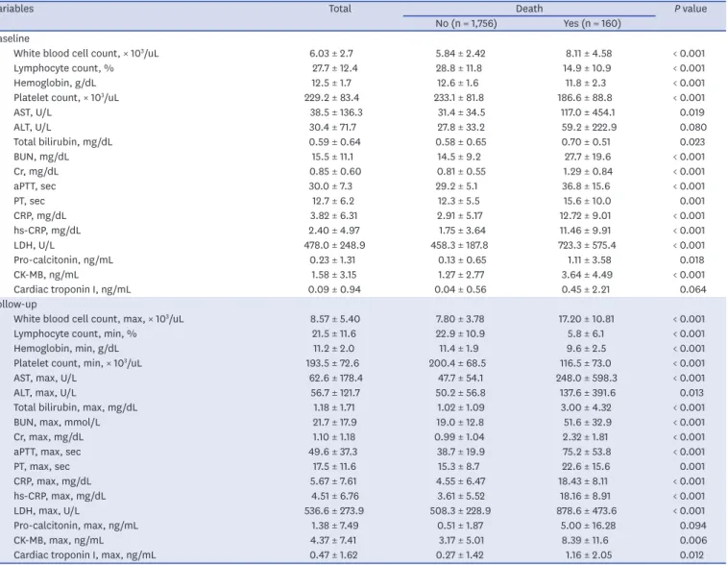The width and height of the screenshot is (728, 565).
Task: Select the 'Total bilirubin, mg/dL' row label
Action: (62, 142)
